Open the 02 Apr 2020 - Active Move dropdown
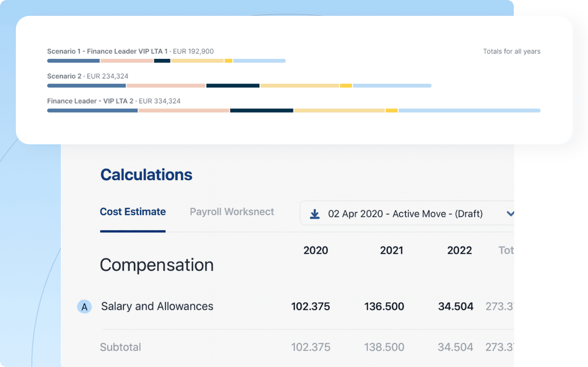The width and height of the screenshot is (588, 367). click(x=405, y=214)
